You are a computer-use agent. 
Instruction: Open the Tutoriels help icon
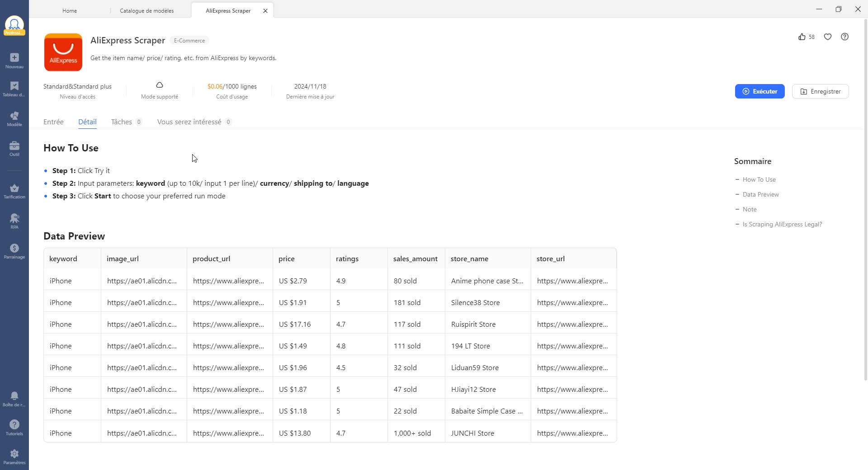(14, 428)
